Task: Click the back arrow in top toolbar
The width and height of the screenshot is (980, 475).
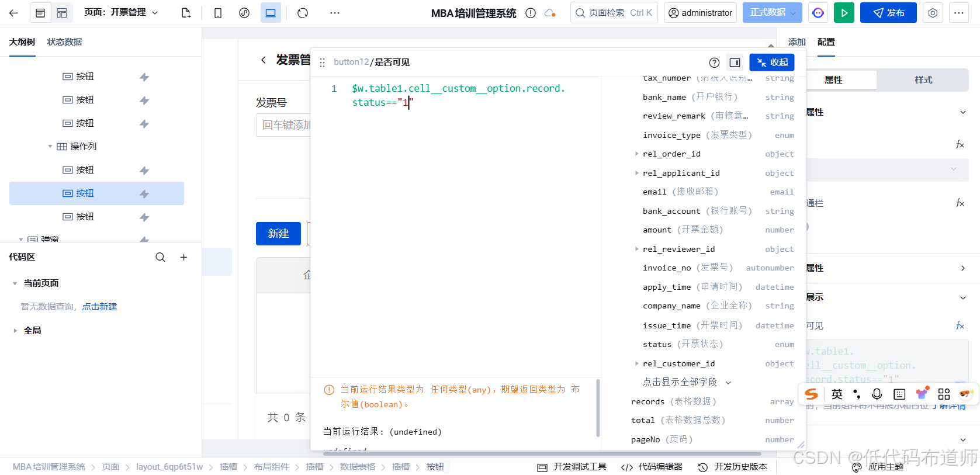Action: coord(14,13)
